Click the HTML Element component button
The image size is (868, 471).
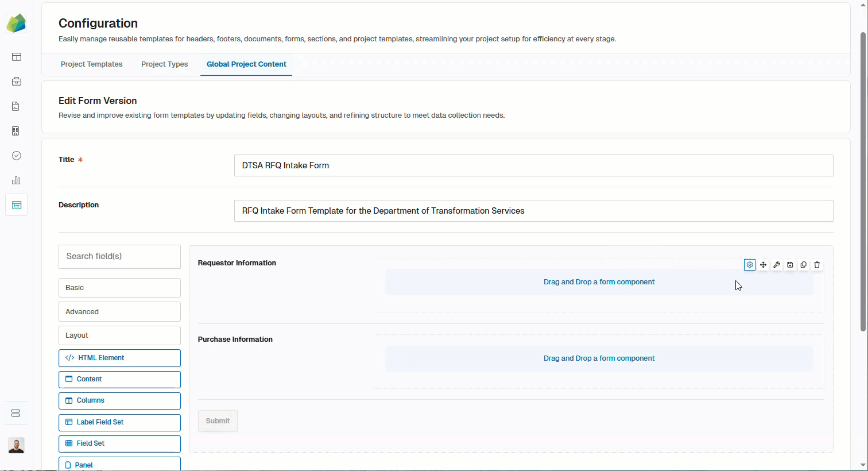point(119,358)
